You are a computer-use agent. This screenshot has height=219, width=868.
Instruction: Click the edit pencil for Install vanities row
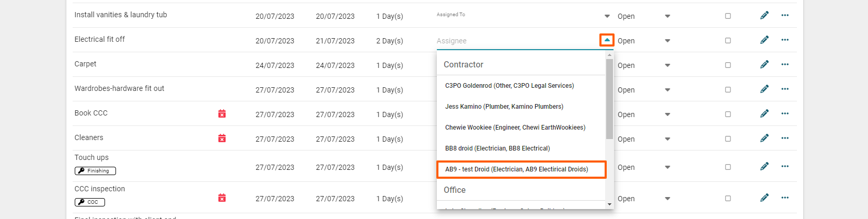764,15
